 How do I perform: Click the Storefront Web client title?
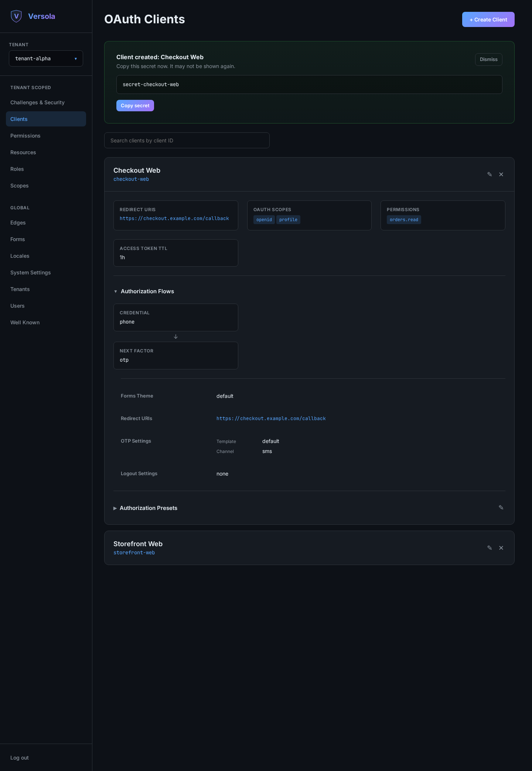click(138, 544)
